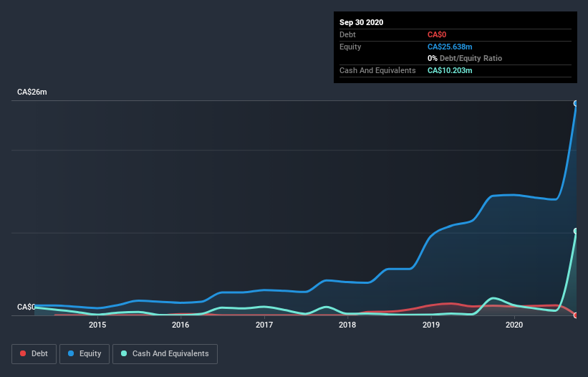Click the Debt label in tooltip
This screenshot has height=377, width=588.
[x=347, y=34]
